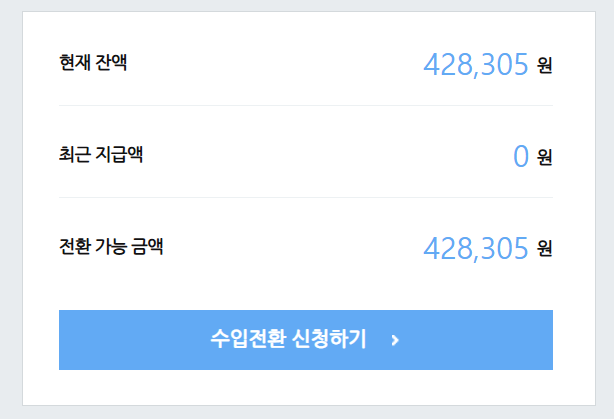The height and width of the screenshot is (419, 614).
Task: Click the divider line below 현재 잔액 row
Action: click(x=305, y=105)
